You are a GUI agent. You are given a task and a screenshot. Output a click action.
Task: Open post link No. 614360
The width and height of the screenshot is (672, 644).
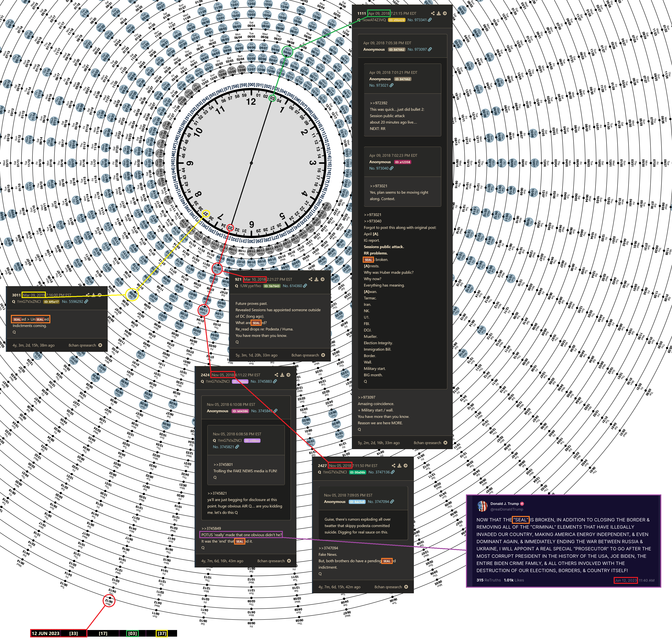[x=293, y=286]
